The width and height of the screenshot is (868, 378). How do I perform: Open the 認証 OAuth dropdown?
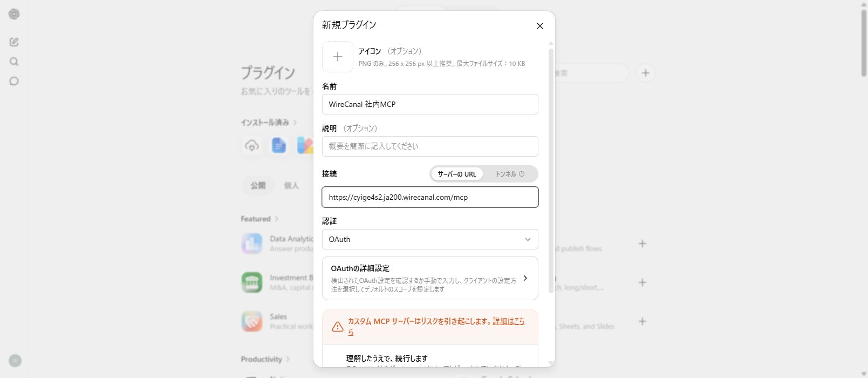pos(430,239)
